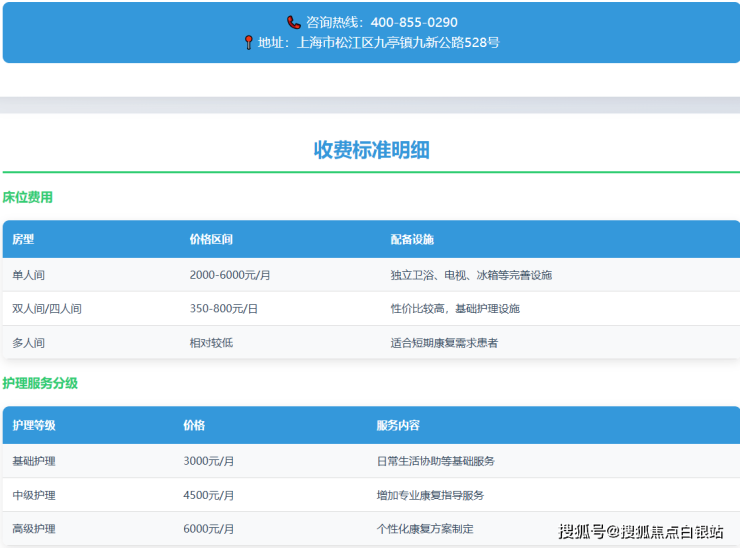Click the 价格区间 column header
The height and width of the screenshot is (548, 740).
[x=211, y=240]
